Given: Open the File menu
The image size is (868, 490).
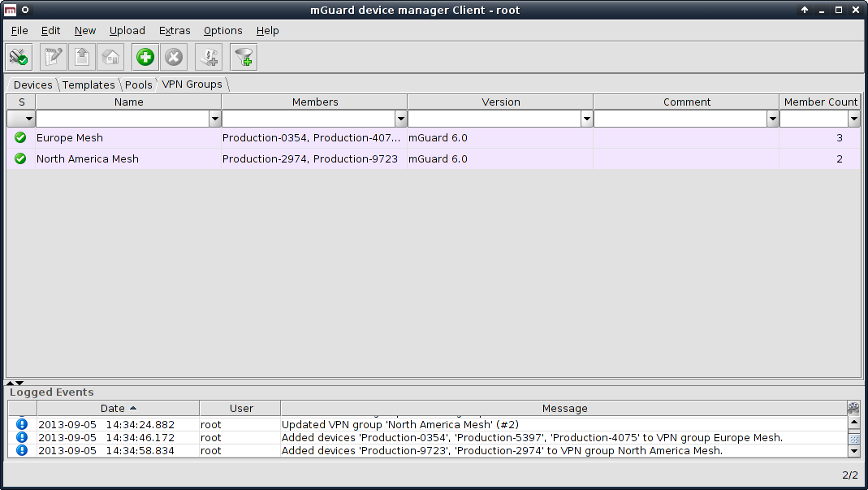Looking at the screenshot, I should click(x=19, y=31).
